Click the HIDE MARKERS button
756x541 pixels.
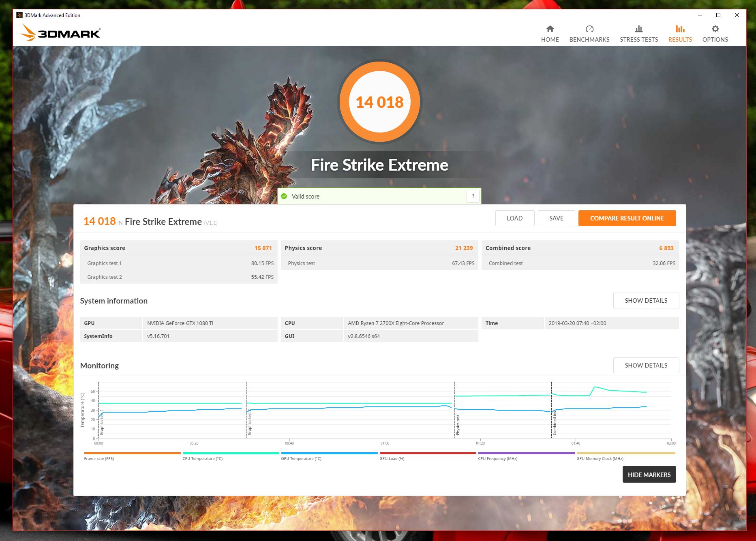[649, 475]
